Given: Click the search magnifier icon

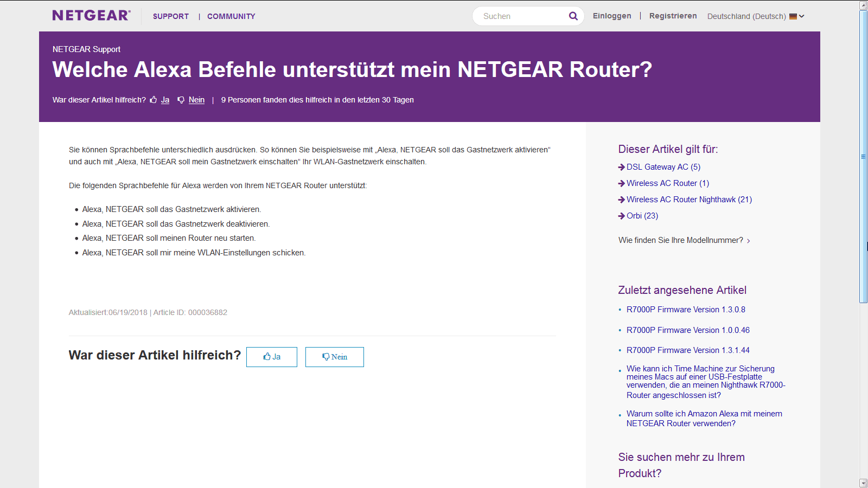Looking at the screenshot, I should pyautogui.click(x=573, y=16).
